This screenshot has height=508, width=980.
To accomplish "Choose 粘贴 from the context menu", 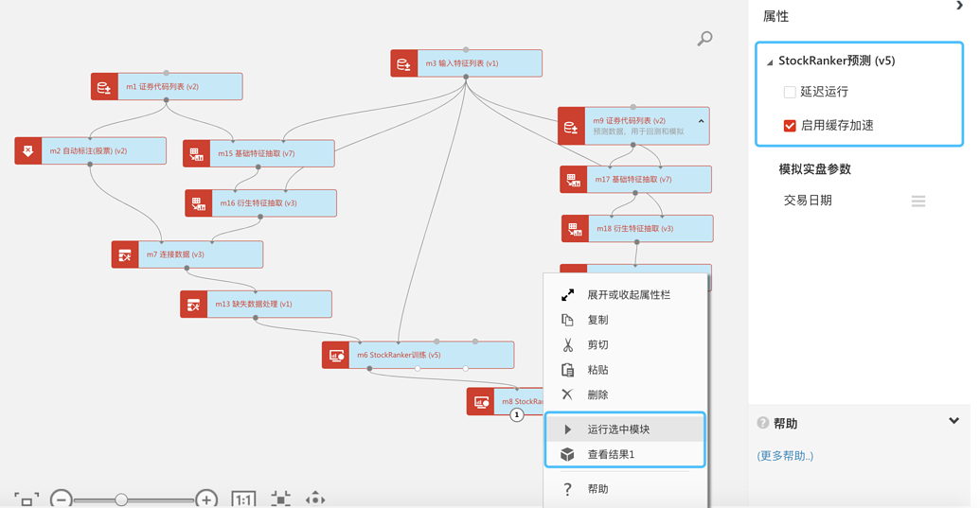I will [x=626, y=370].
